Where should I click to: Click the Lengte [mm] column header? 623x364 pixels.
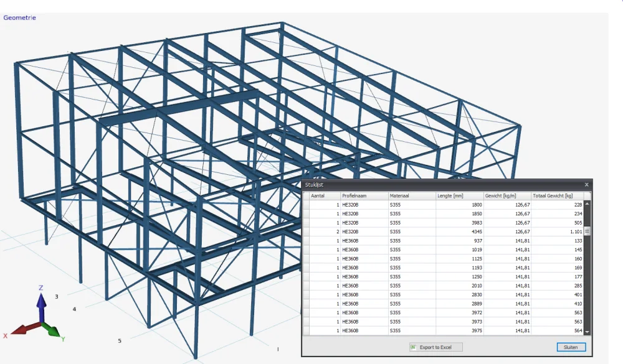tap(460, 196)
